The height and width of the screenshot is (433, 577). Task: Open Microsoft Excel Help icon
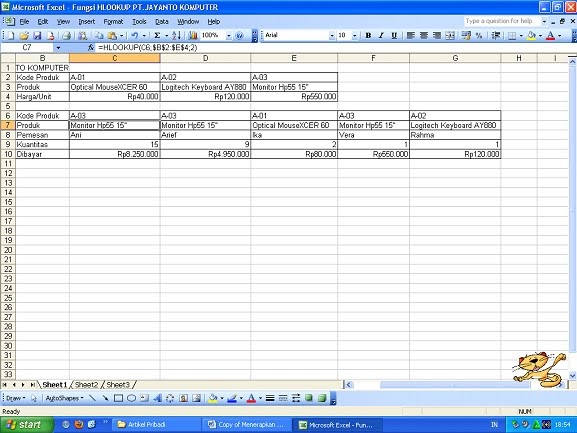tap(240, 36)
